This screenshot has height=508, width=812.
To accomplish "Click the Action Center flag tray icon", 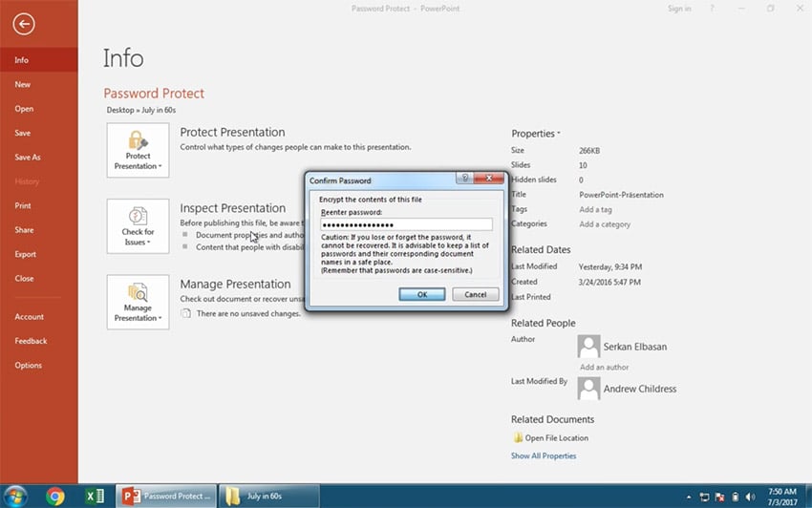I will coord(720,497).
